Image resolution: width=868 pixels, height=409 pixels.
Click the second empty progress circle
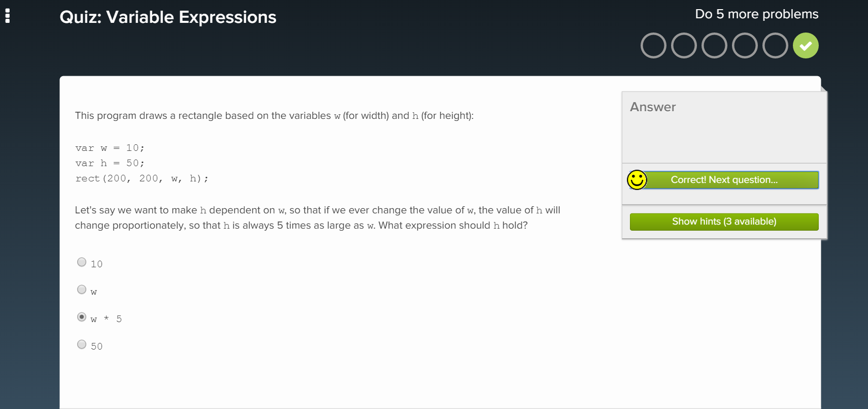click(684, 46)
